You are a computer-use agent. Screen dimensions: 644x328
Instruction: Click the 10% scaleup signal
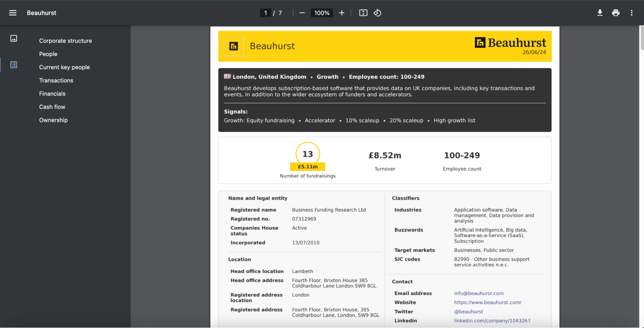click(x=362, y=120)
